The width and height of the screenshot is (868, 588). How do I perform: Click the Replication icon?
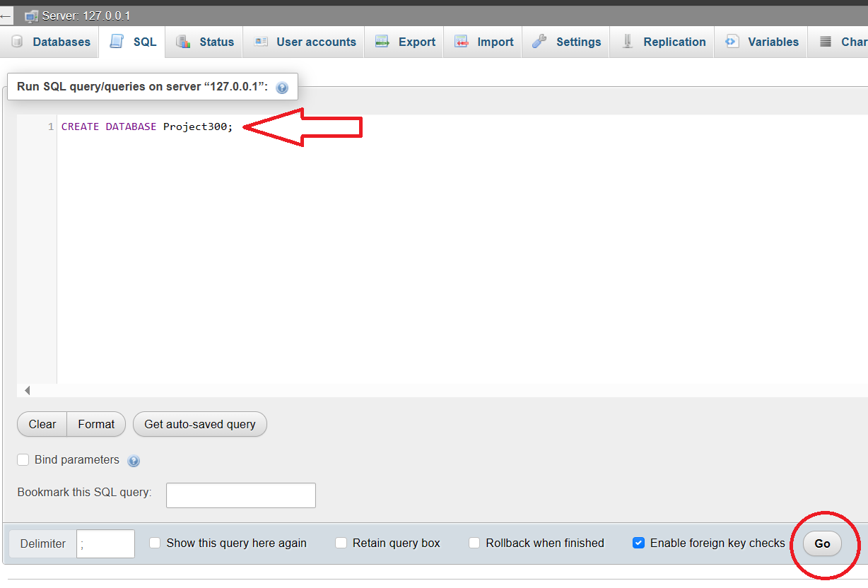(x=627, y=42)
